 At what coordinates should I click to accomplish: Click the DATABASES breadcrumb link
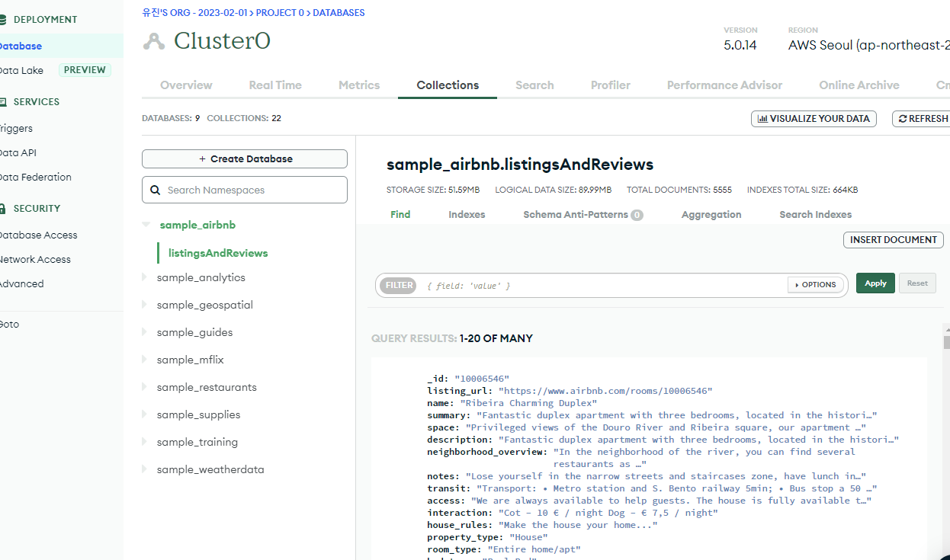point(339,13)
